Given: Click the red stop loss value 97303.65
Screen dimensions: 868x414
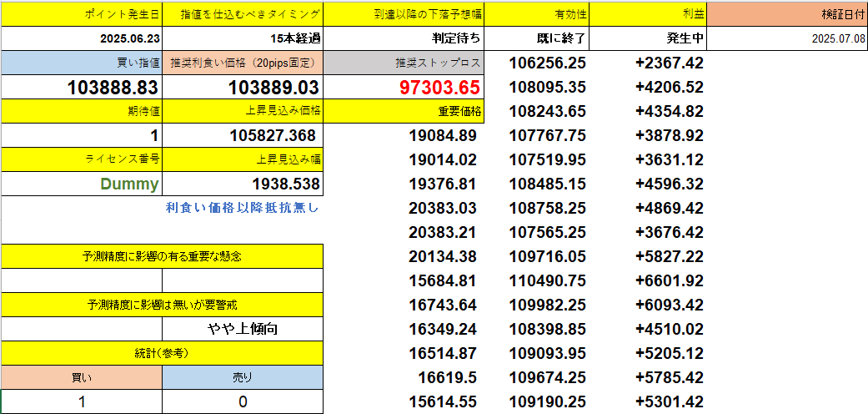Looking at the screenshot, I should tap(404, 87).
